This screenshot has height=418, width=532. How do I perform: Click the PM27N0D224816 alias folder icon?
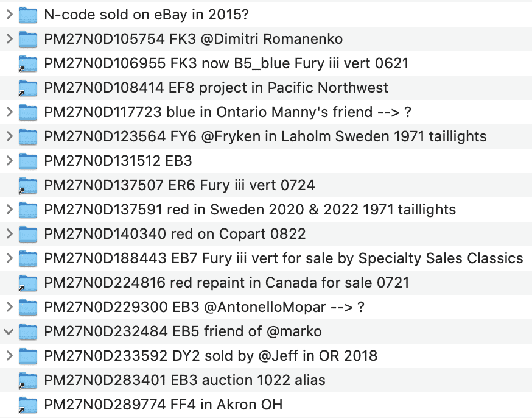(28, 283)
